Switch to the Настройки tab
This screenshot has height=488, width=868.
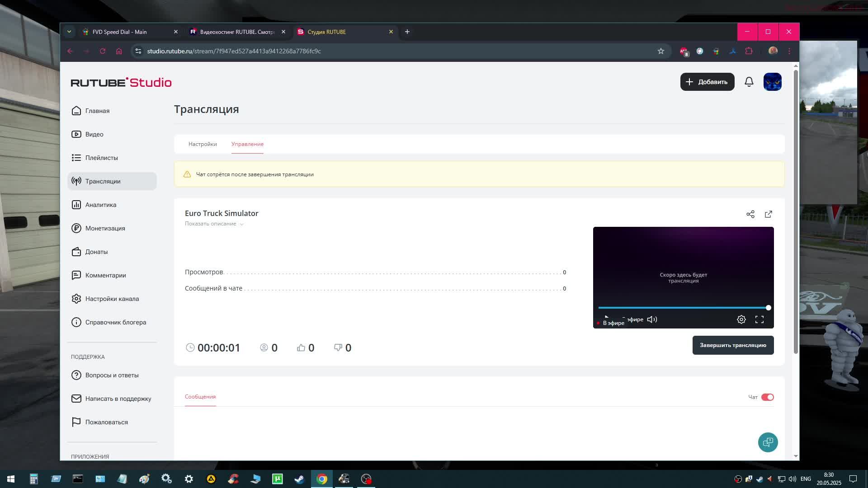[203, 144]
